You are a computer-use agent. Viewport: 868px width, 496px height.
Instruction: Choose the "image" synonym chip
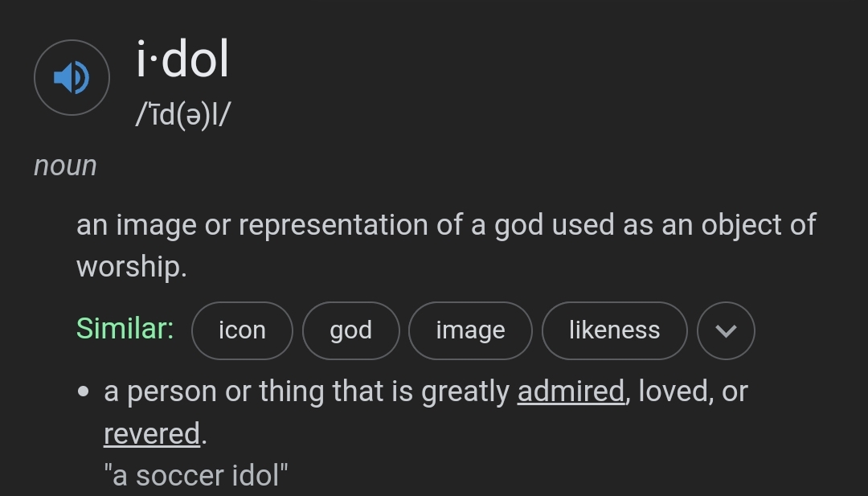470,330
